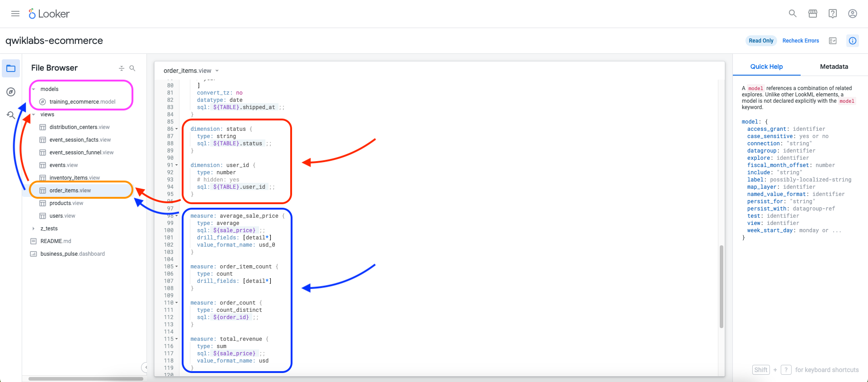Click Recheck Errors
868x382 pixels.
pyautogui.click(x=801, y=41)
